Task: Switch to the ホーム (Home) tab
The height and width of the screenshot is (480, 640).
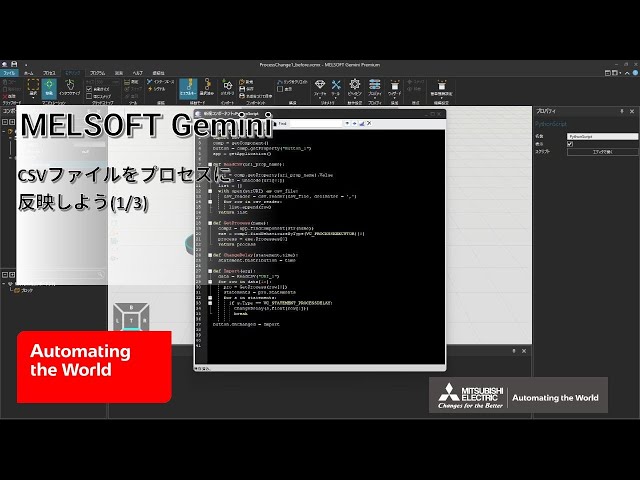Action: [29, 73]
